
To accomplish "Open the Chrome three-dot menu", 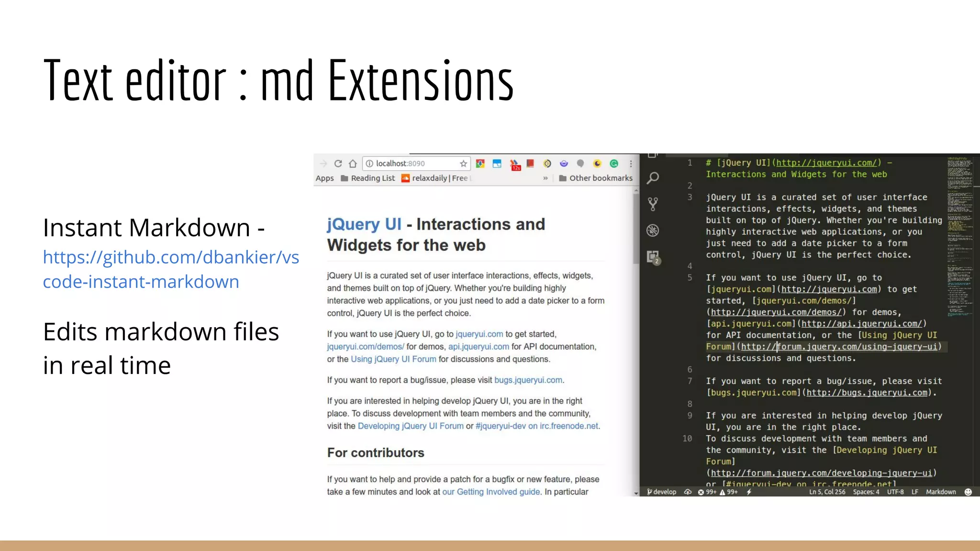I will point(631,164).
